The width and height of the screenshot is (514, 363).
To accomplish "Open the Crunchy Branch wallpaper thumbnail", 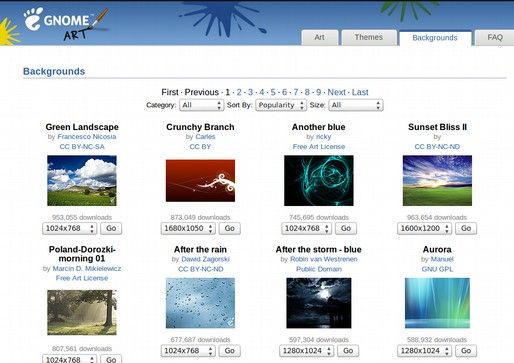I will (200, 180).
